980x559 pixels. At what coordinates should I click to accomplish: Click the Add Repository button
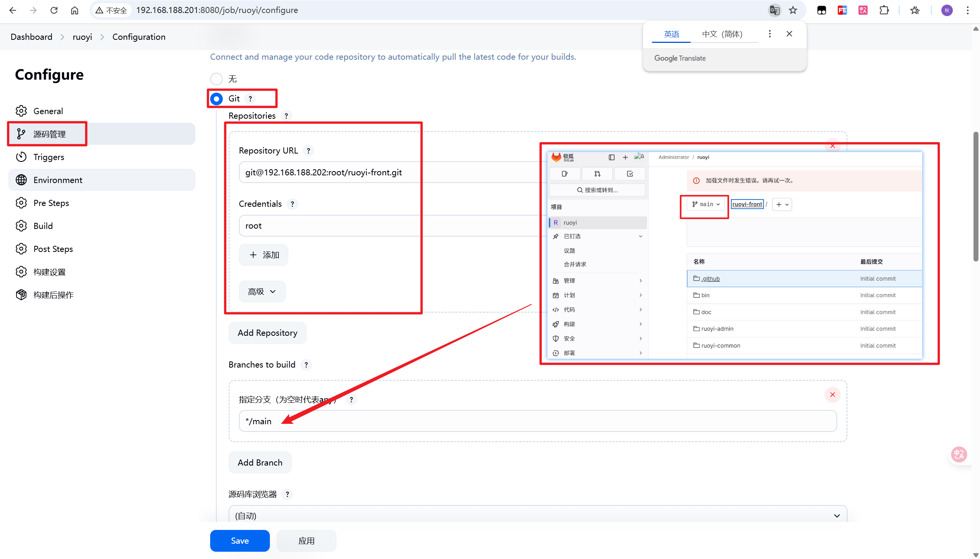pos(267,333)
